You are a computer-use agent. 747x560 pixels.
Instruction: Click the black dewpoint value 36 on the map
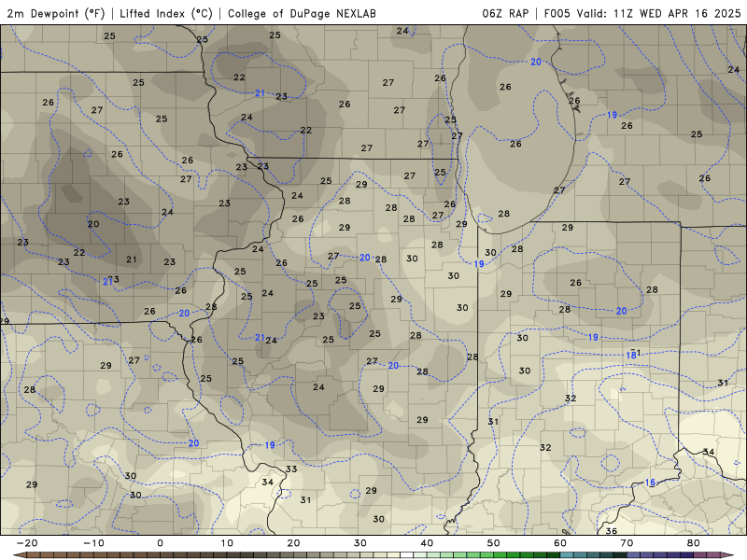[x=612, y=530]
